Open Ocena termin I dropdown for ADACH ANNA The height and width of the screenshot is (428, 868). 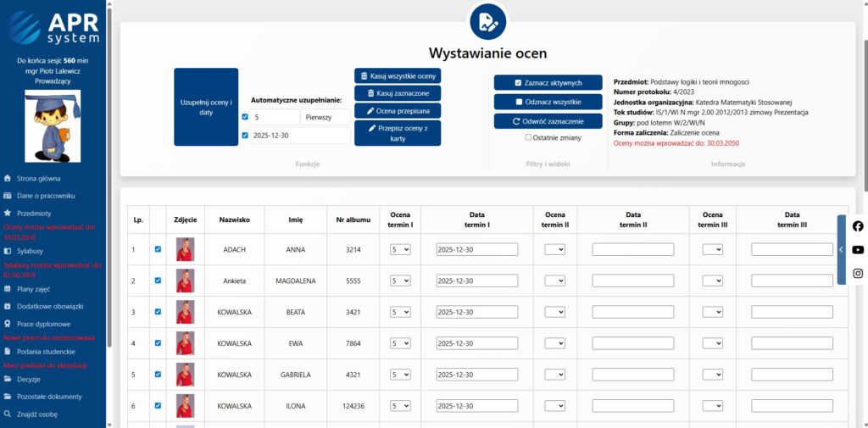(x=399, y=249)
